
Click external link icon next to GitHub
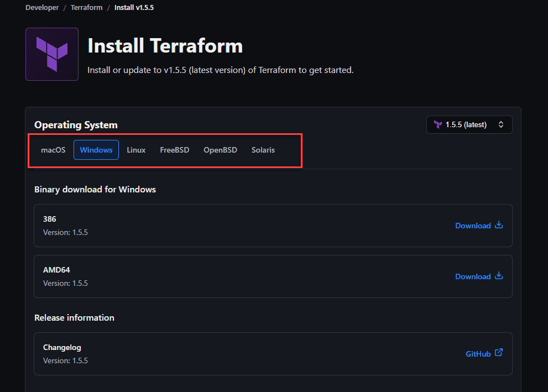click(x=499, y=353)
